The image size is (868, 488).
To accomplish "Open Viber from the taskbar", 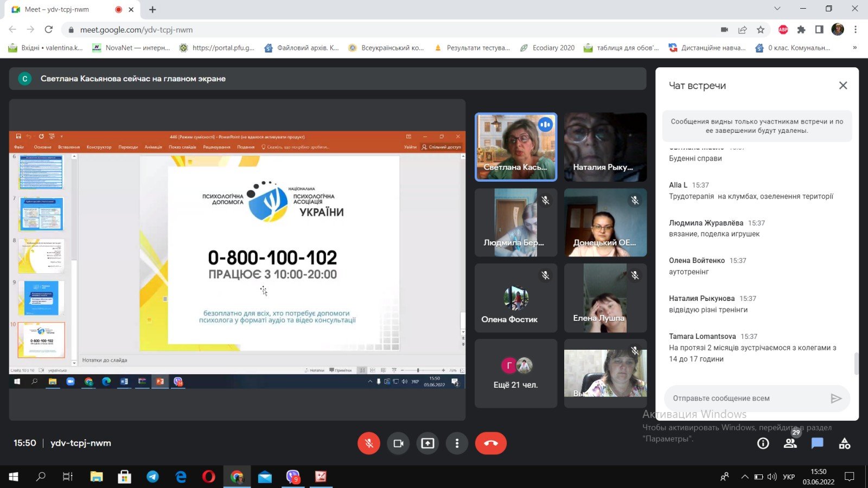I will tap(293, 477).
